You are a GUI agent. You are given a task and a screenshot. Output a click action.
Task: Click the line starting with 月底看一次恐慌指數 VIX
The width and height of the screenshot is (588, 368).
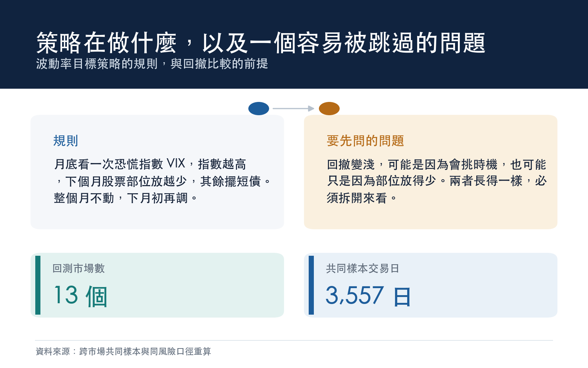150,164
